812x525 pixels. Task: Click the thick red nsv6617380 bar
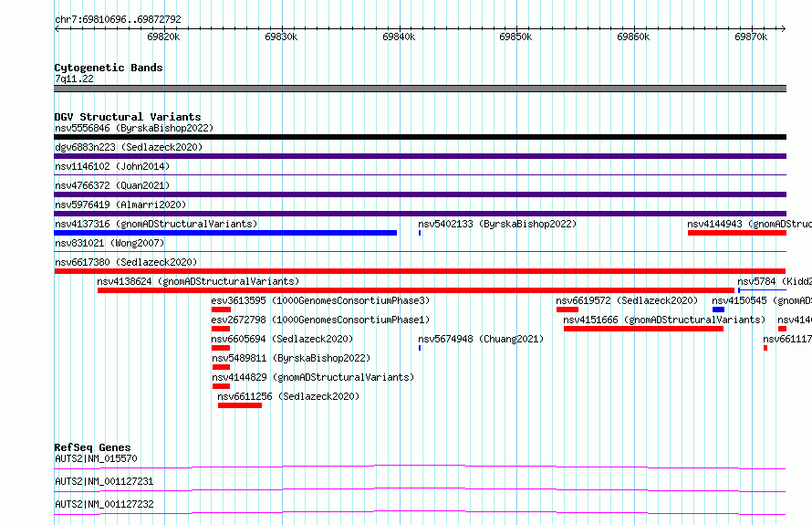(x=420, y=271)
